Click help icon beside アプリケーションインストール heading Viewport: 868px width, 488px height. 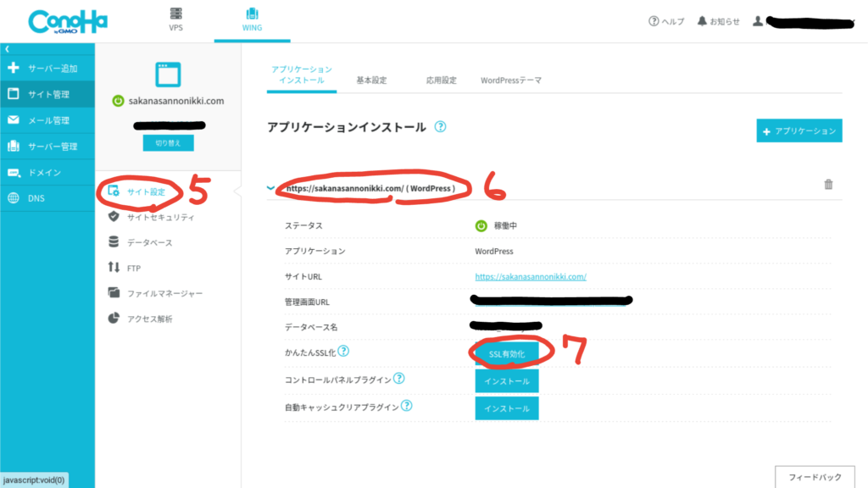pos(440,127)
